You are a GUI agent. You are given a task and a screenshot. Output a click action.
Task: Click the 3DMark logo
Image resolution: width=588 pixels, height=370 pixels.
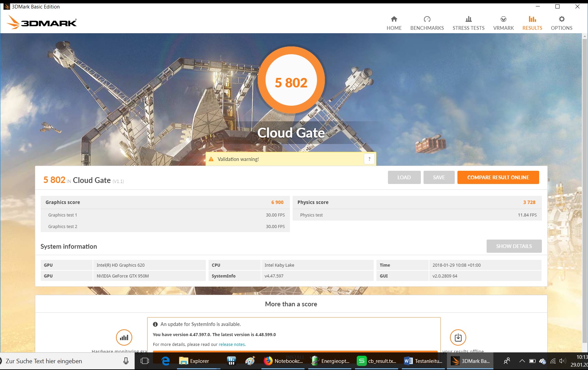[x=42, y=22]
